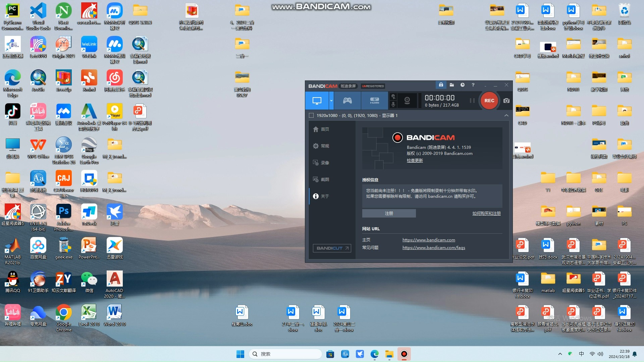The height and width of the screenshot is (362, 644).
Task: Open https://www.bandicam.com homepage link
Action: tap(429, 240)
